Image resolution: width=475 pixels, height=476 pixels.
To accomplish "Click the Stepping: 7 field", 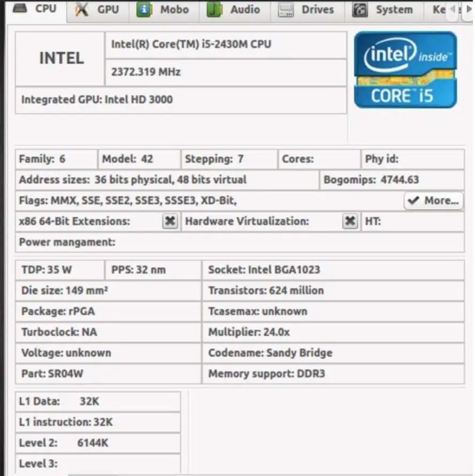I will (x=229, y=159).
